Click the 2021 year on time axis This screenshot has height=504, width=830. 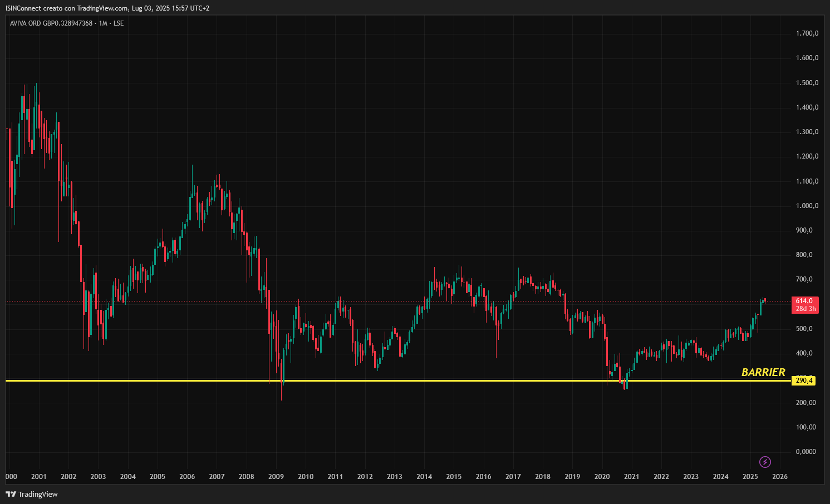[632, 477]
